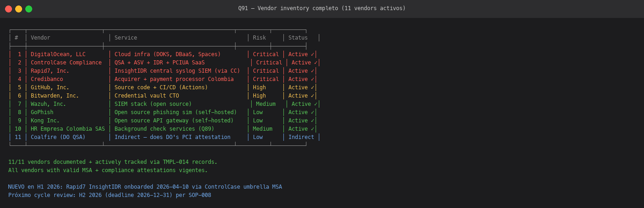644x208 pixels.
Task: Click the 'High' risk for GitHub
Action: pos(259,87)
